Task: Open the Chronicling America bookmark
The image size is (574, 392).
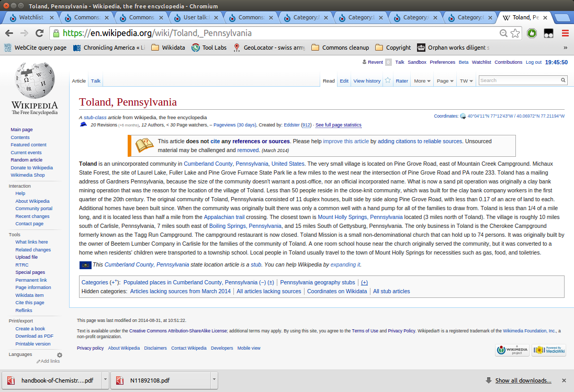Action: coord(109,48)
